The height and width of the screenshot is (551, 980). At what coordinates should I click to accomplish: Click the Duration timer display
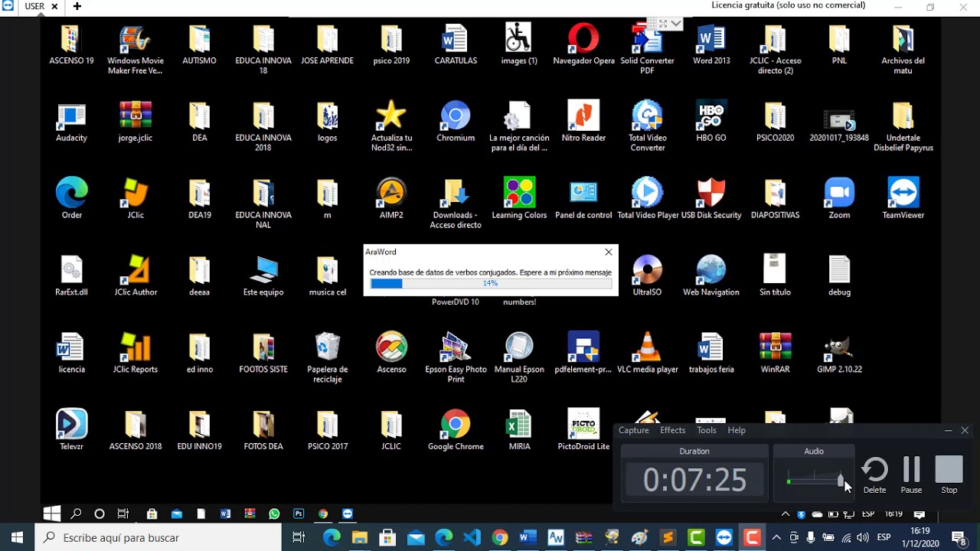click(x=694, y=480)
